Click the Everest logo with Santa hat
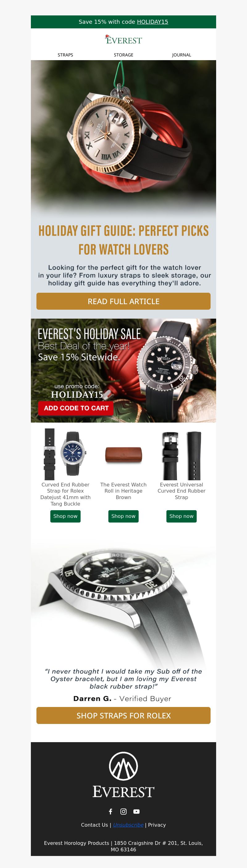247x868 pixels. [x=124, y=40]
